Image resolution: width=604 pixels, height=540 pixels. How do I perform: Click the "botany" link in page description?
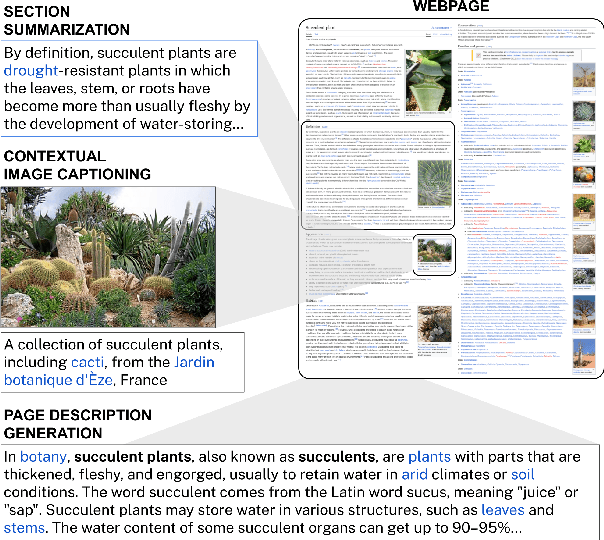(x=46, y=456)
